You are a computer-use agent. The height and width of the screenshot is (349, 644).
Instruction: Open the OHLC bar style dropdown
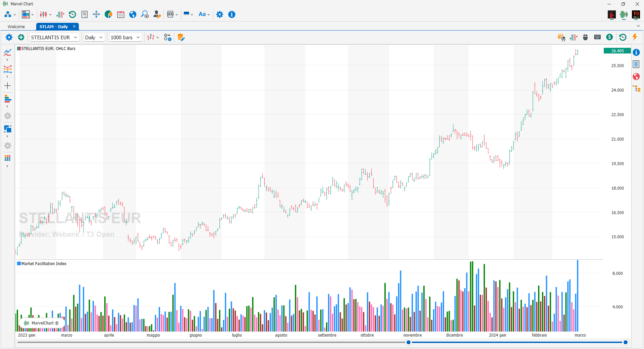tap(153, 37)
